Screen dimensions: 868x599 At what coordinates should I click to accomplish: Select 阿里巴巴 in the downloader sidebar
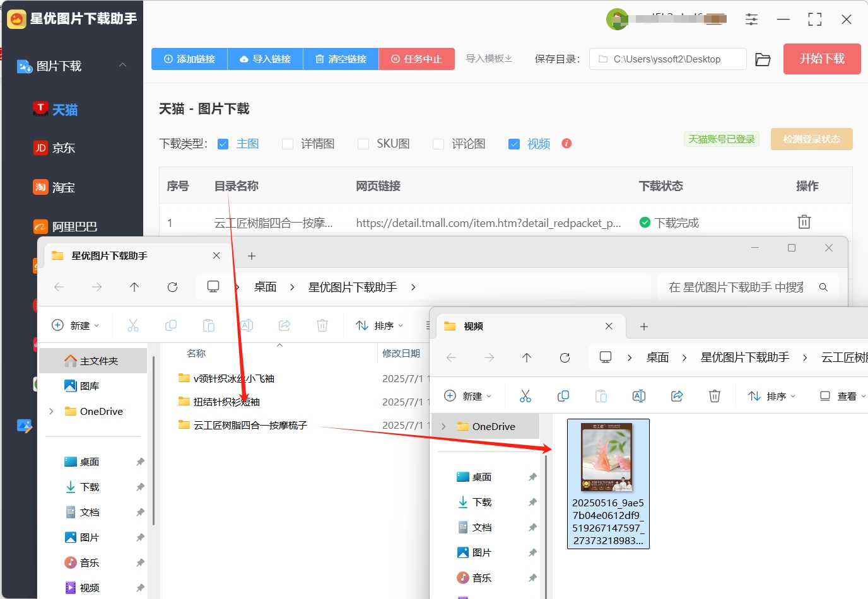point(66,226)
